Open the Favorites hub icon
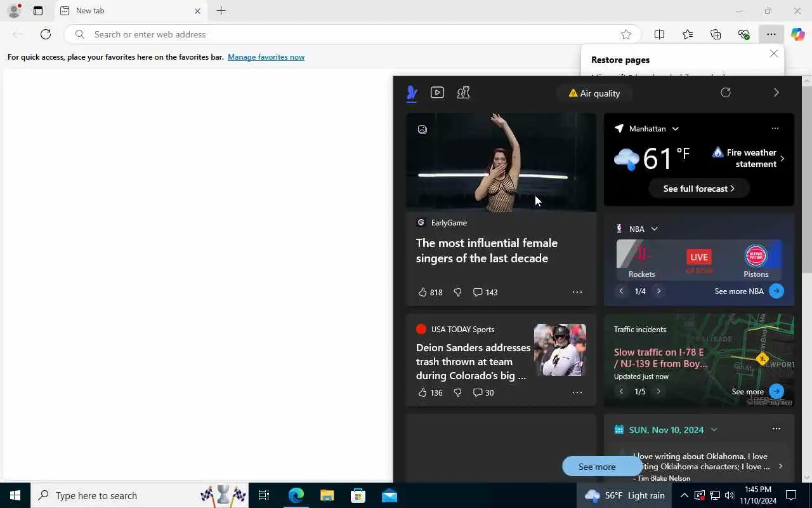The image size is (812, 508). [688, 34]
